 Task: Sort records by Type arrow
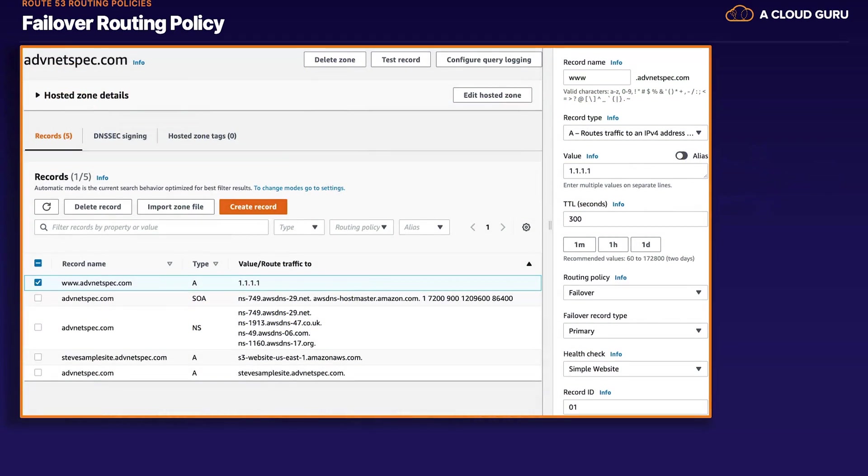tap(216, 264)
